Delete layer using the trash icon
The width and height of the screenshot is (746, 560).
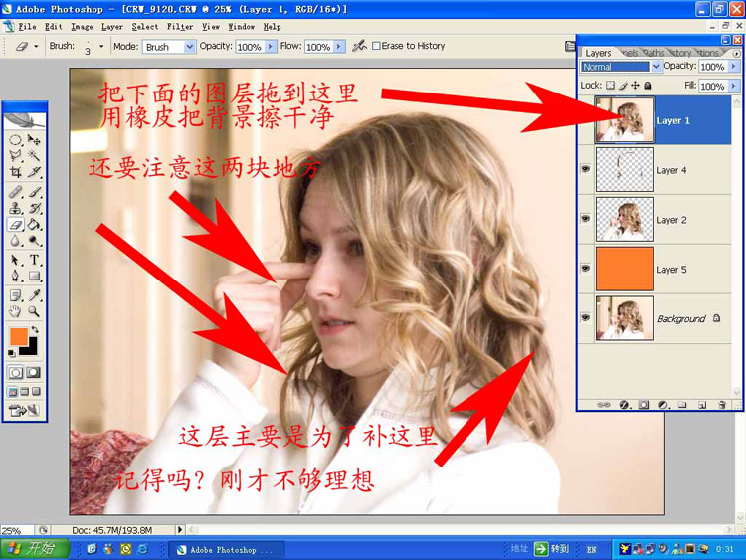tap(722, 405)
